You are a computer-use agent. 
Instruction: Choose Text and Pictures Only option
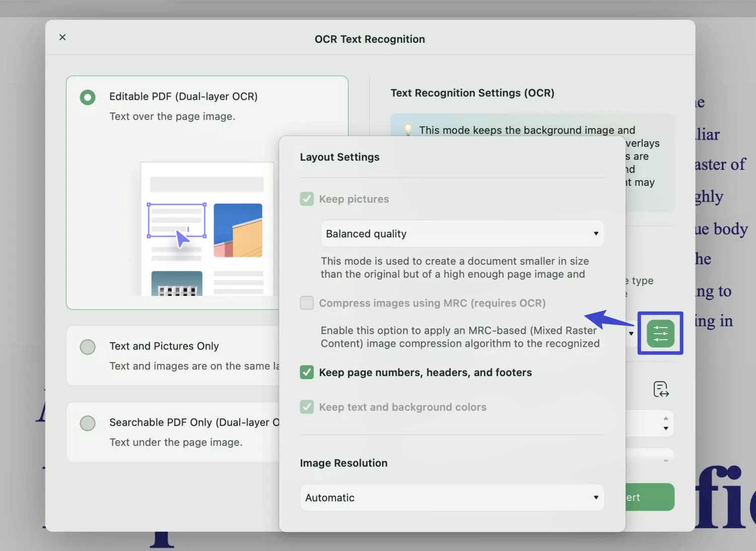(88, 347)
